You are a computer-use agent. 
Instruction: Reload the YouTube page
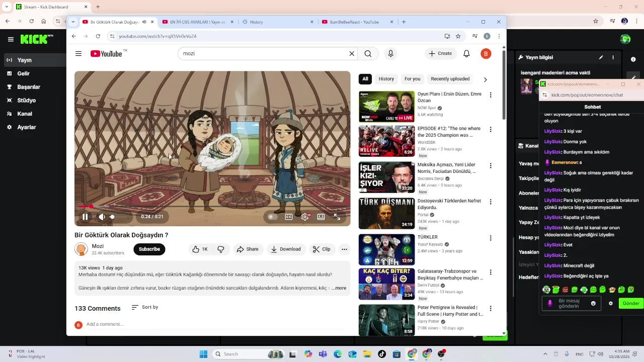click(x=98, y=36)
